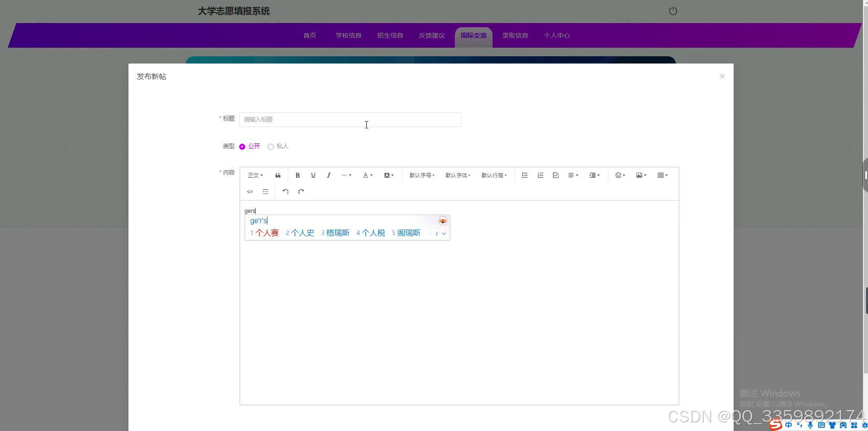Screen dimensions: 868x431
Task: Open the IME skin shirt icon
Action: pyautogui.click(x=832, y=425)
